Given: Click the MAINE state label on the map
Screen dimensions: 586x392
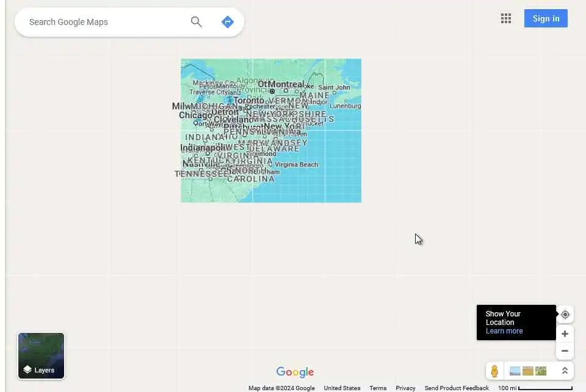Looking at the screenshot, I should pos(314,96).
